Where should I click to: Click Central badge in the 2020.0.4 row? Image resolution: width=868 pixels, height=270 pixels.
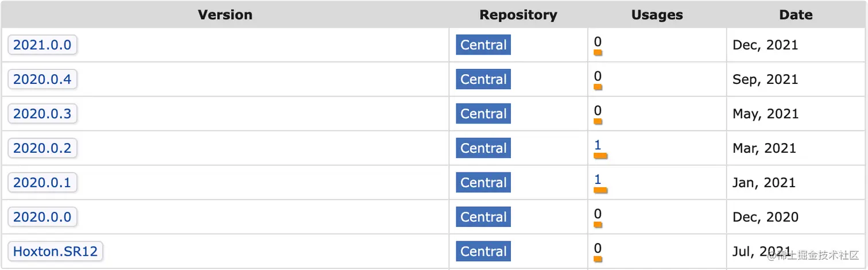pyautogui.click(x=483, y=79)
